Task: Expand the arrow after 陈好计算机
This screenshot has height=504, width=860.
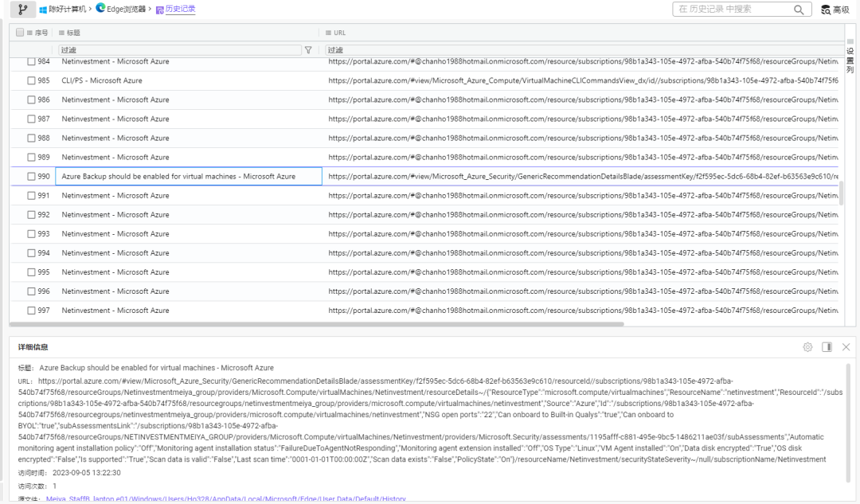Action: [91, 10]
